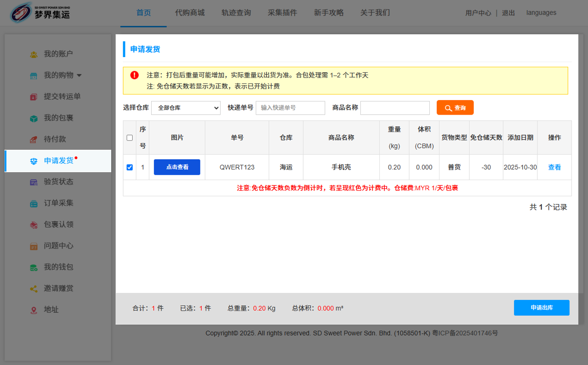Click the My Shopping store icon

pyautogui.click(x=34, y=76)
